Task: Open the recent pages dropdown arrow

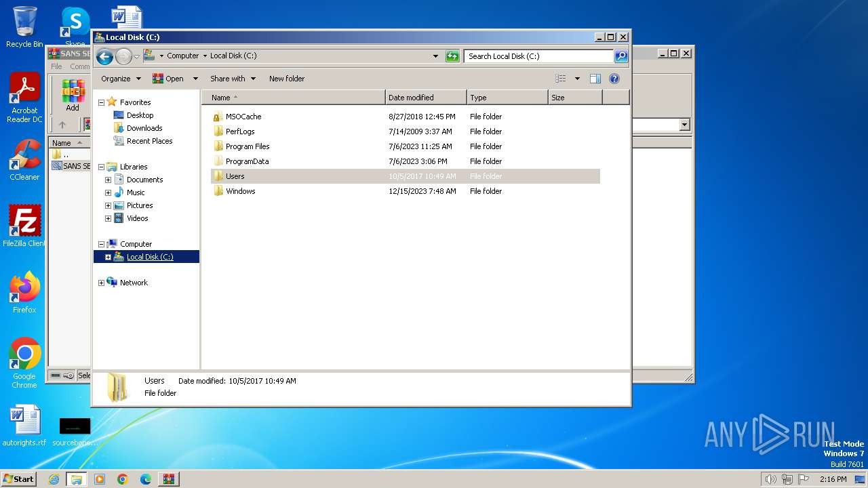Action: click(x=136, y=56)
